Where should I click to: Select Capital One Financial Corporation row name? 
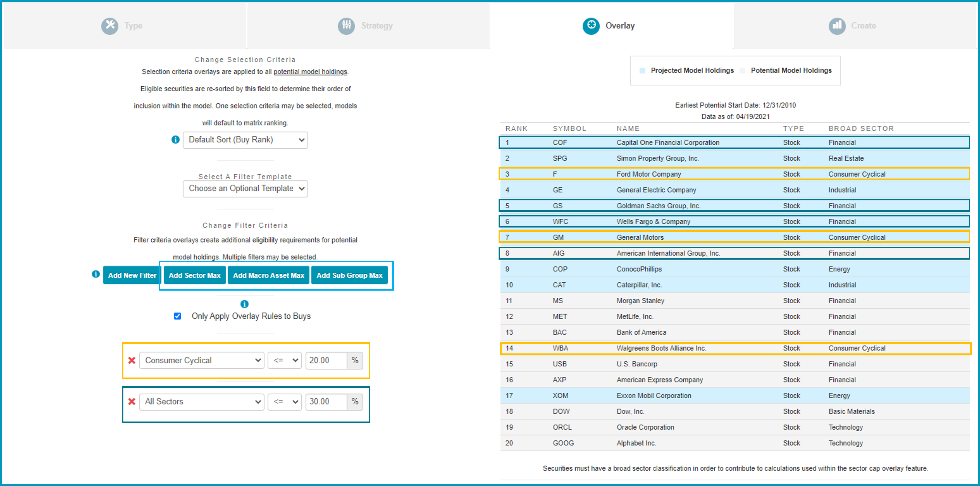point(668,142)
